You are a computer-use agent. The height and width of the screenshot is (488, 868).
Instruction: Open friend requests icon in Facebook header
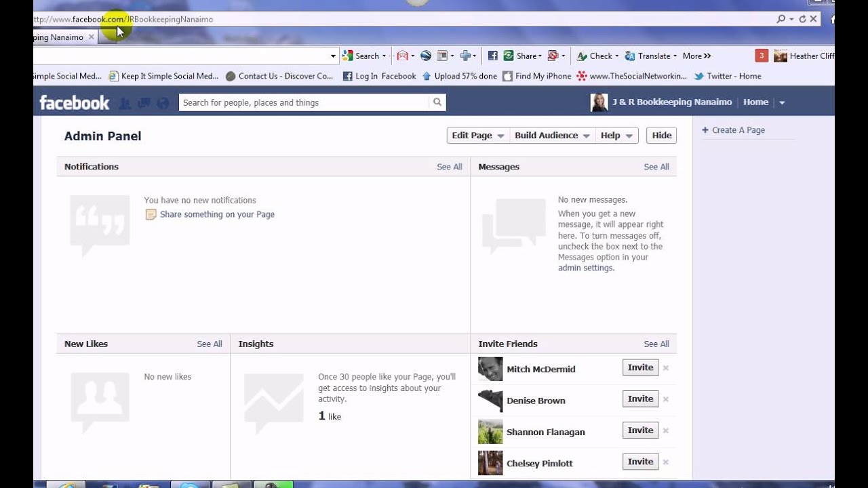click(x=125, y=103)
